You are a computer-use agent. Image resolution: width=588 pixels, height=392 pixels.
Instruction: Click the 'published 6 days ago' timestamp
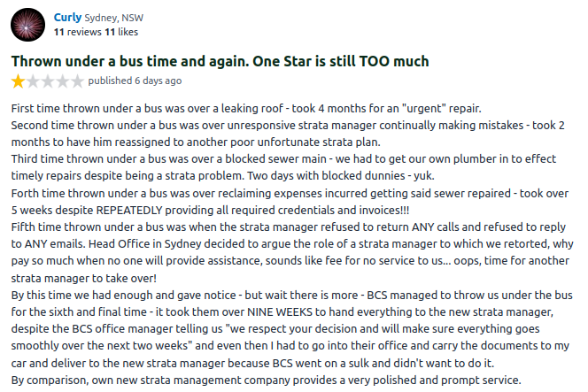click(x=135, y=81)
